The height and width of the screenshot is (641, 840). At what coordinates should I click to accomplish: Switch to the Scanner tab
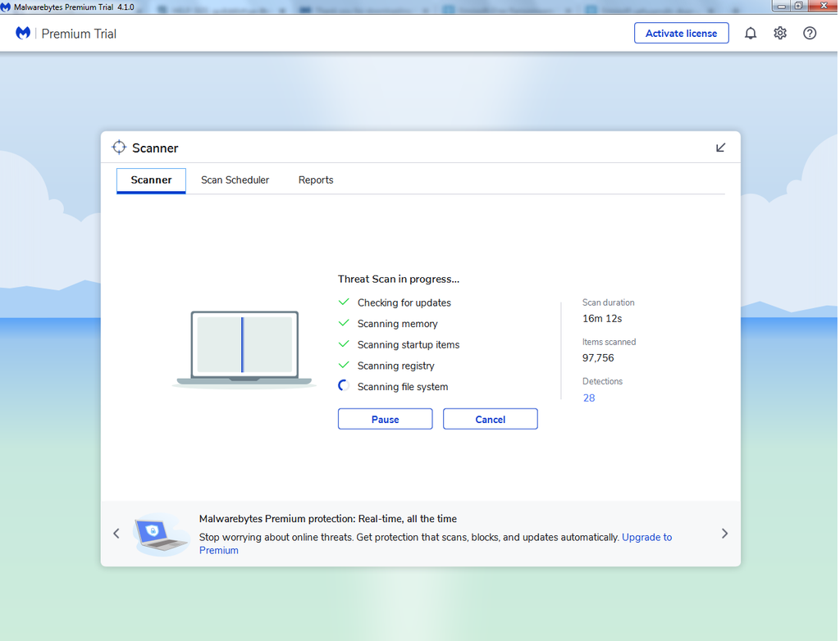pyautogui.click(x=151, y=180)
